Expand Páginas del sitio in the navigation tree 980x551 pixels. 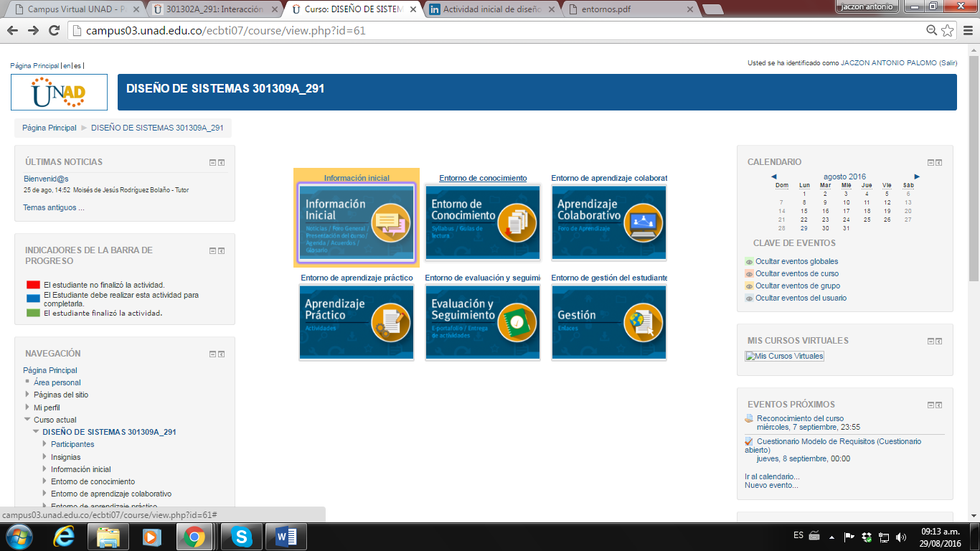(x=28, y=395)
